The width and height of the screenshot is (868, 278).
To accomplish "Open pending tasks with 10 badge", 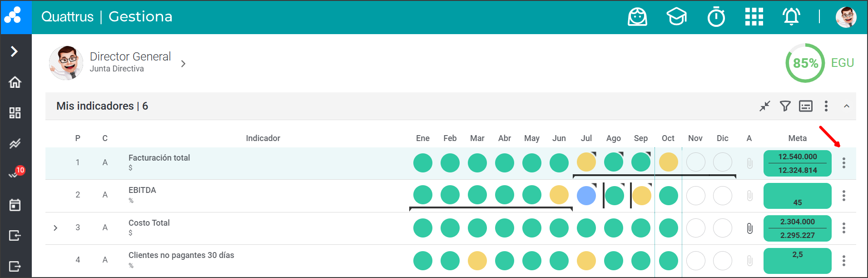I will click(15, 174).
